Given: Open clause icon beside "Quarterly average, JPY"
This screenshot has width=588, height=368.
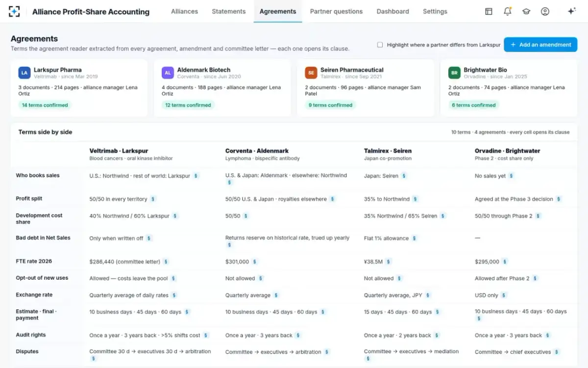Looking at the screenshot, I should (x=428, y=295).
